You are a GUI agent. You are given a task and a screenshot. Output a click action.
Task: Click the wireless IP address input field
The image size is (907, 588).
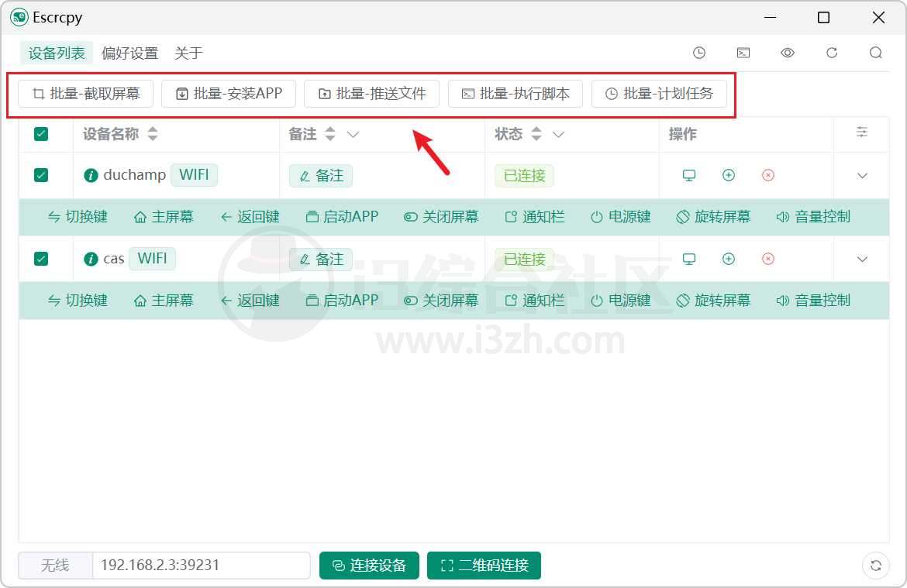tap(202, 566)
